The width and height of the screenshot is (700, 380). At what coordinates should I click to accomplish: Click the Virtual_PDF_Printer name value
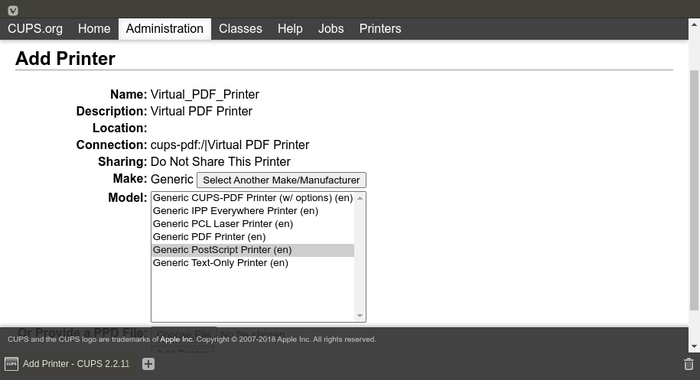tap(205, 95)
